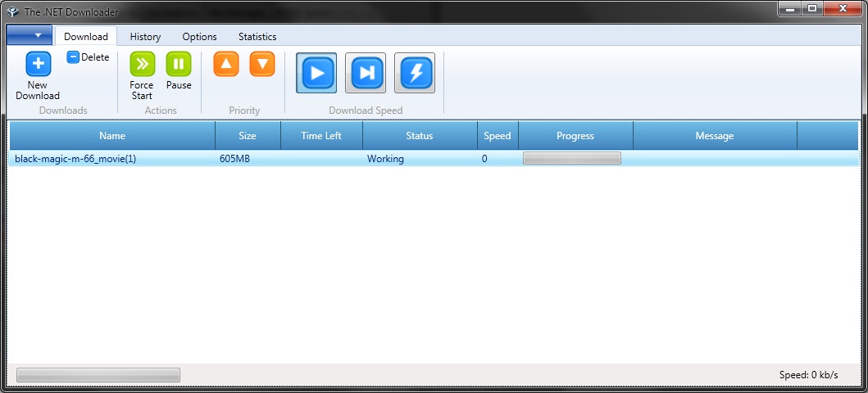Open the History tab

145,37
